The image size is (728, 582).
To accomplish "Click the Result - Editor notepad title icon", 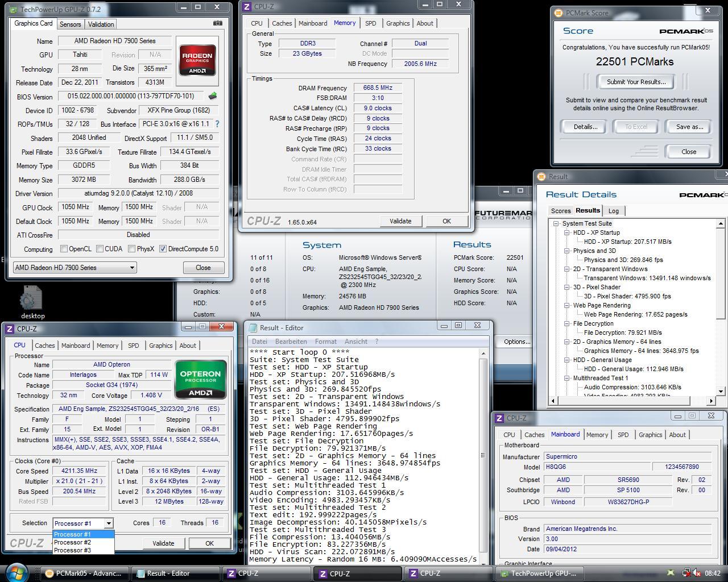I will (253, 327).
